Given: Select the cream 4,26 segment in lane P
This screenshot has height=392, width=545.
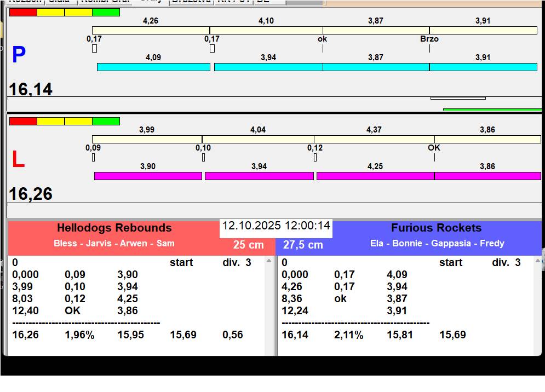Looking at the screenshot, I should tap(151, 30).
